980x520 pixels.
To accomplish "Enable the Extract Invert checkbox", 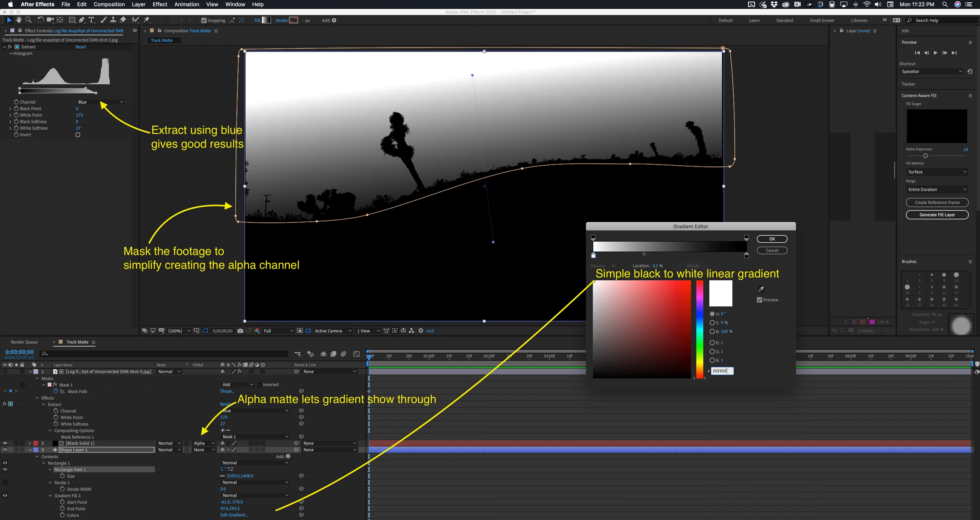I will (x=78, y=135).
